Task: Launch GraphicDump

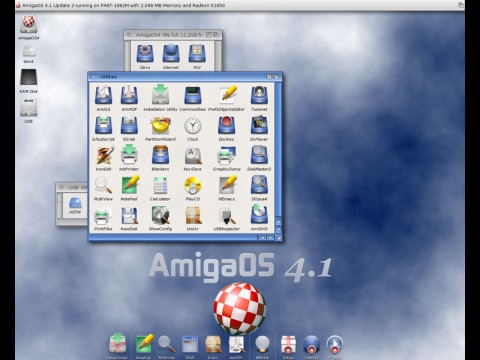Action: [x=227, y=156]
